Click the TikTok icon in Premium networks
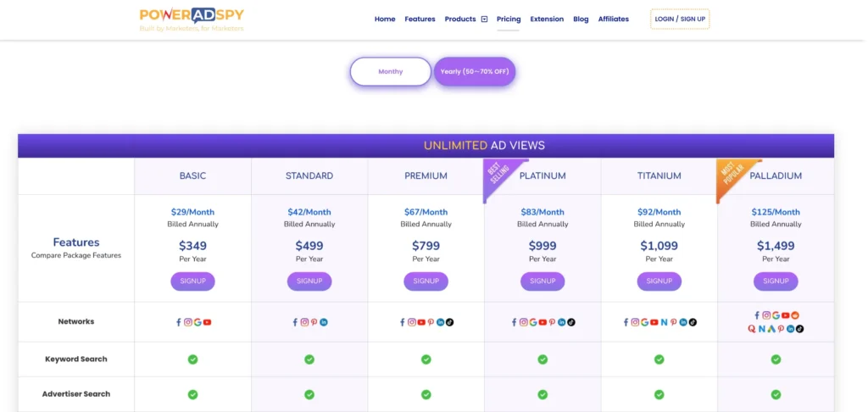 point(450,322)
